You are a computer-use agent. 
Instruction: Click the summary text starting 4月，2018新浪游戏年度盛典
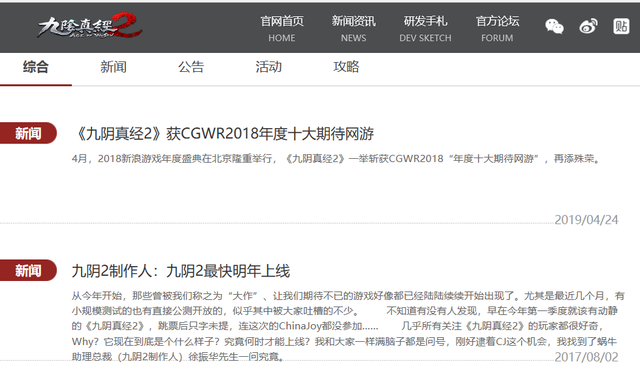pos(336,158)
